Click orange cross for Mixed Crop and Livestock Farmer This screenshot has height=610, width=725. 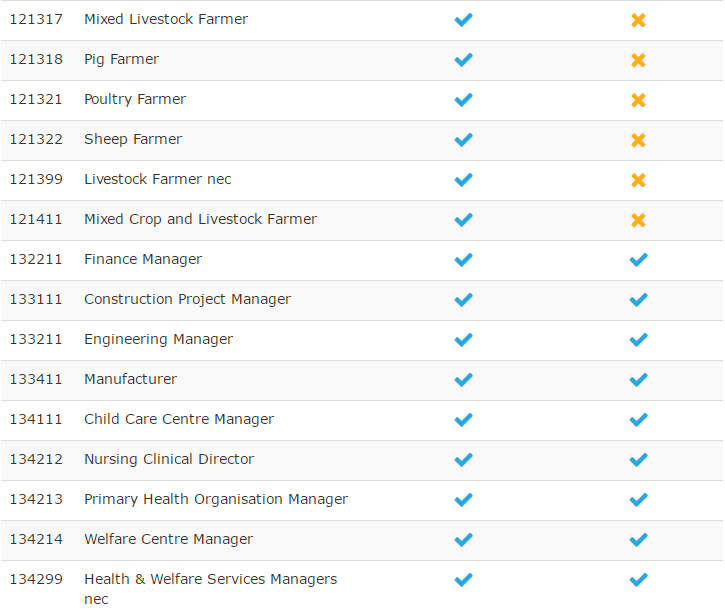(x=638, y=220)
